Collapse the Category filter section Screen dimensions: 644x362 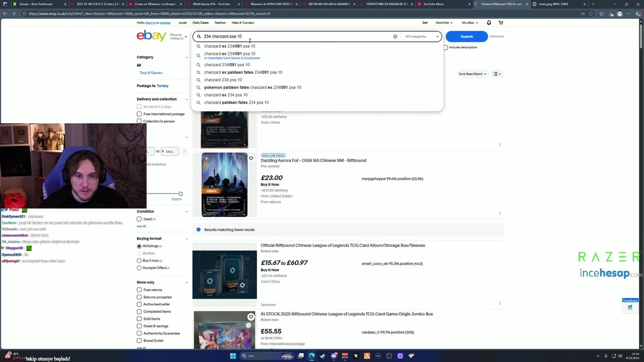click(187, 57)
